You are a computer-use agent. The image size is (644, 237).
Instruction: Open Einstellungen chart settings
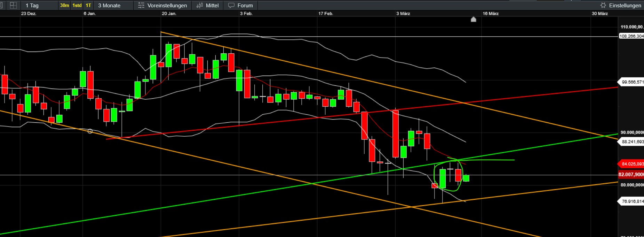click(x=621, y=5)
